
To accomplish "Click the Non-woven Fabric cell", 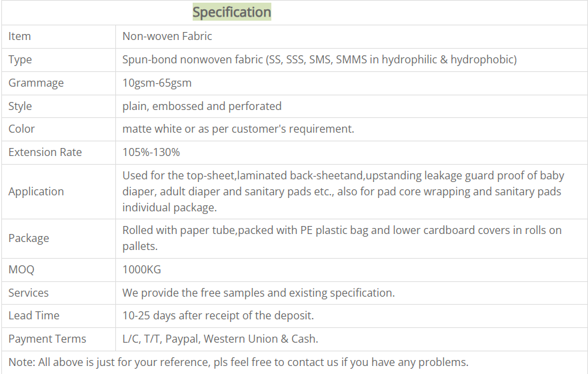I will click(167, 36).
